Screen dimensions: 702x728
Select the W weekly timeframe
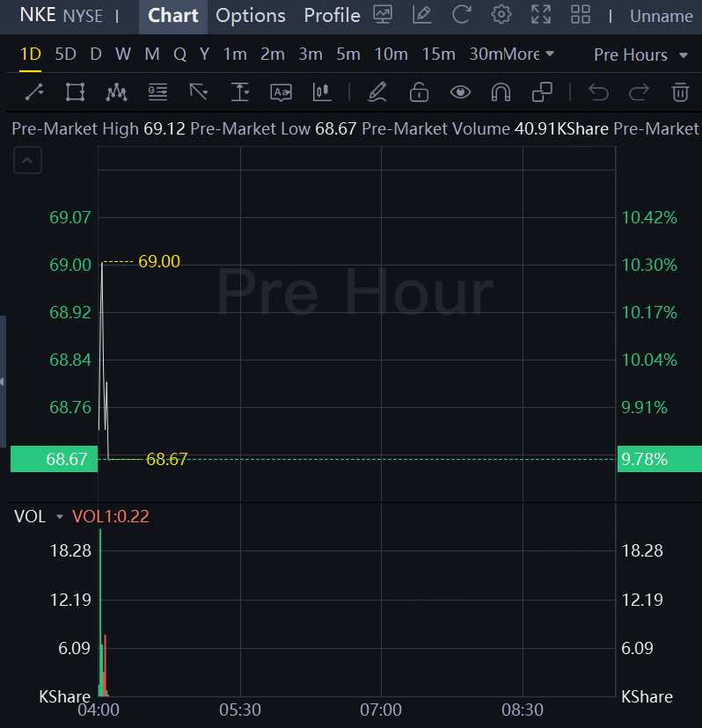(x=123, y=55)
